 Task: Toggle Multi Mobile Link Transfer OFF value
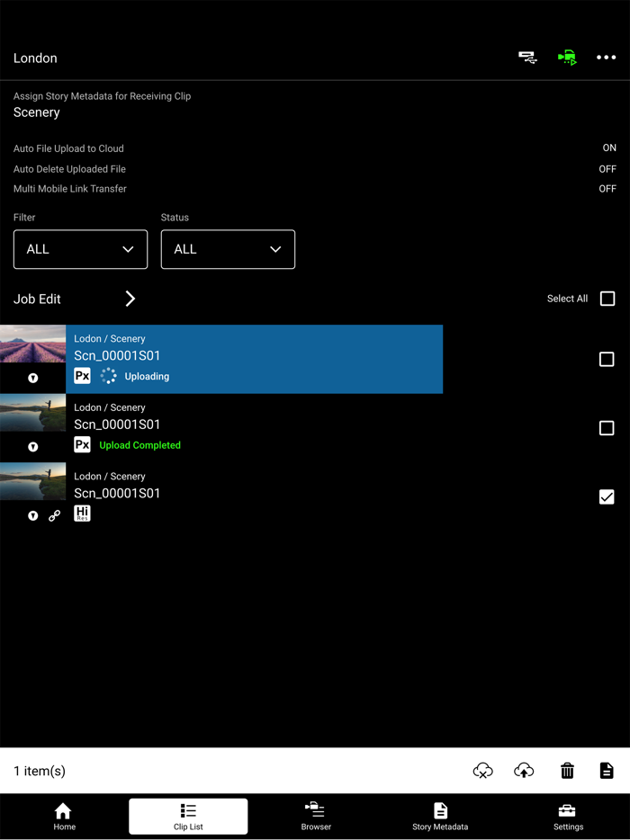click(607, 189)
